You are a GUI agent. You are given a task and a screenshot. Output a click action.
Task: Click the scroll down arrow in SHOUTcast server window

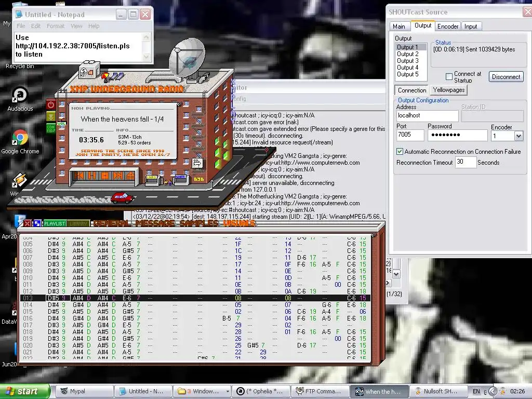[396, 274]
